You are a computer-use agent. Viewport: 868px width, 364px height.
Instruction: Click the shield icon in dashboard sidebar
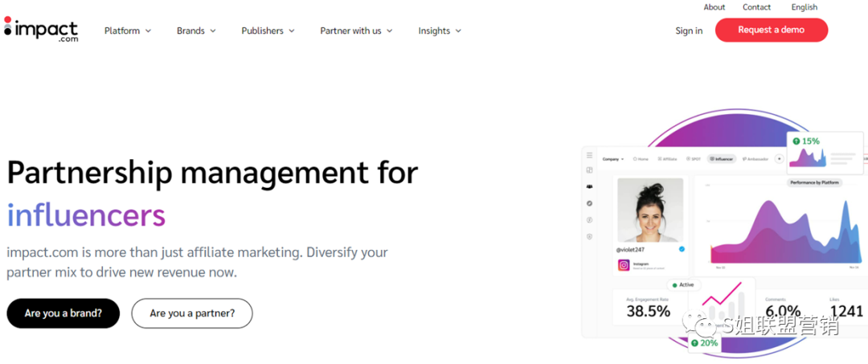coord(589,236)
